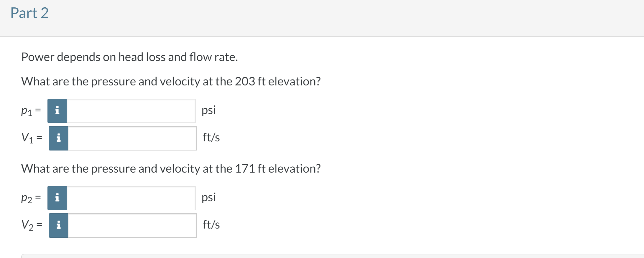
Task: Click the 203 ft elevation question text
Action: point(171,81)
